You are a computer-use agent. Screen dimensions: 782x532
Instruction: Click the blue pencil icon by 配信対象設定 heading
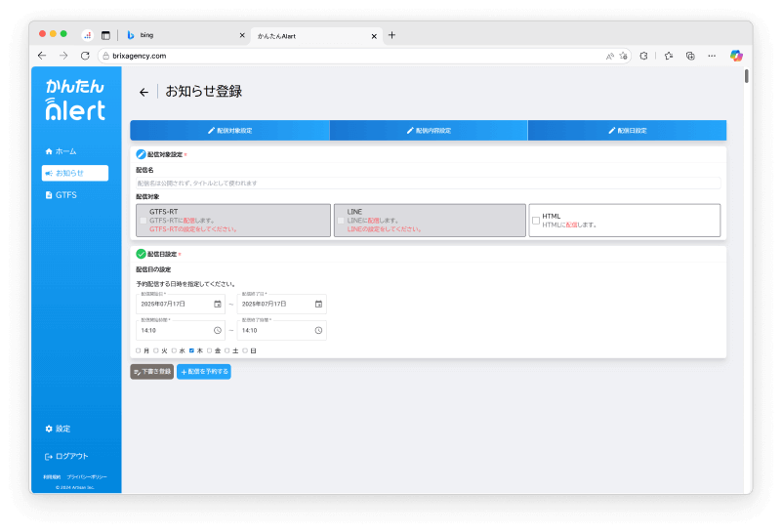[x=142, y=154]
